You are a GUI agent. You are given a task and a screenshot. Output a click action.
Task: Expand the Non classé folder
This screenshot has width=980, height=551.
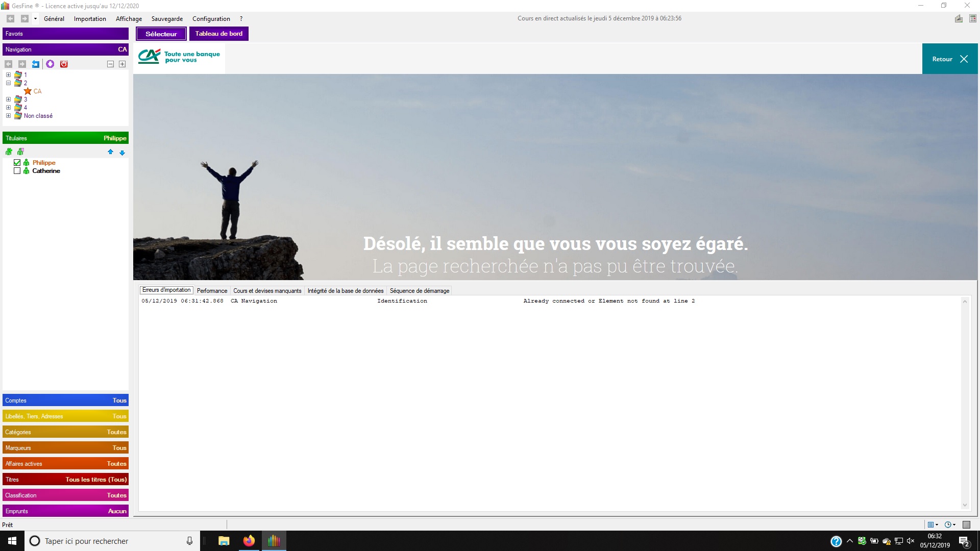8,116
